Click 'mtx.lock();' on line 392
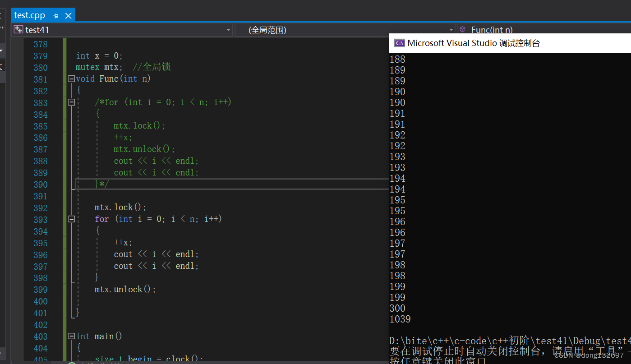Image resolution: width=631 pixels, height=364 pixels. (x=121, y=207)
